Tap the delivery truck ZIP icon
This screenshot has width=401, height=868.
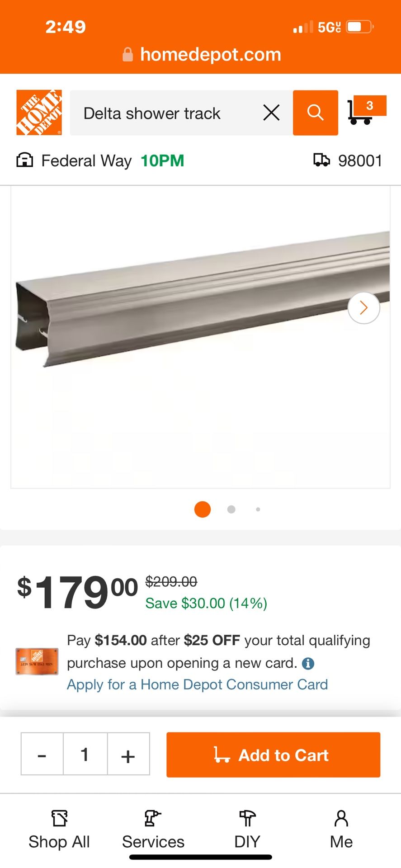coord(321,160)
